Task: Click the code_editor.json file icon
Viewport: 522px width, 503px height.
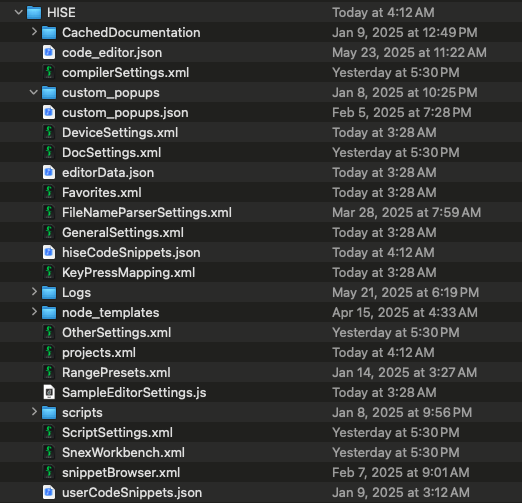Action: point(49,53)
